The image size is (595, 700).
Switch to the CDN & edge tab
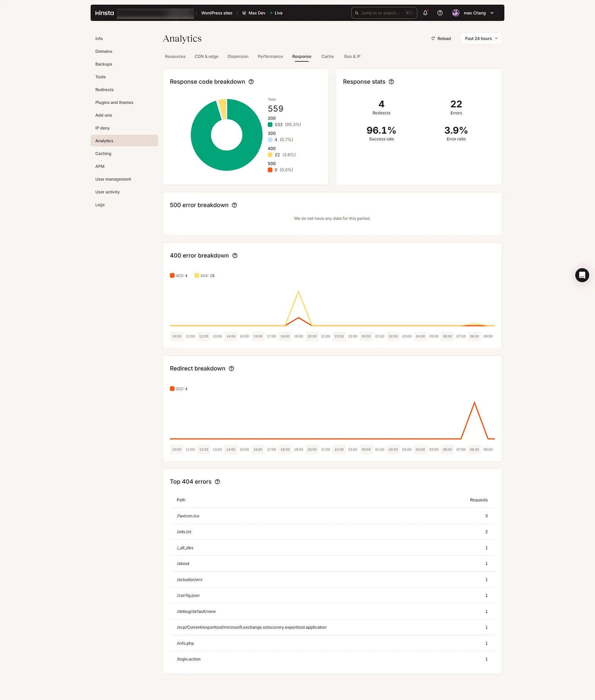[x=206, y=57]
